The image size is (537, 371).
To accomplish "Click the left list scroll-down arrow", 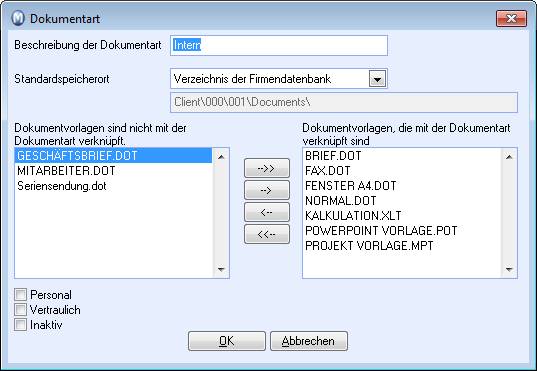I will pyautogui.click(x=221, y=270).
